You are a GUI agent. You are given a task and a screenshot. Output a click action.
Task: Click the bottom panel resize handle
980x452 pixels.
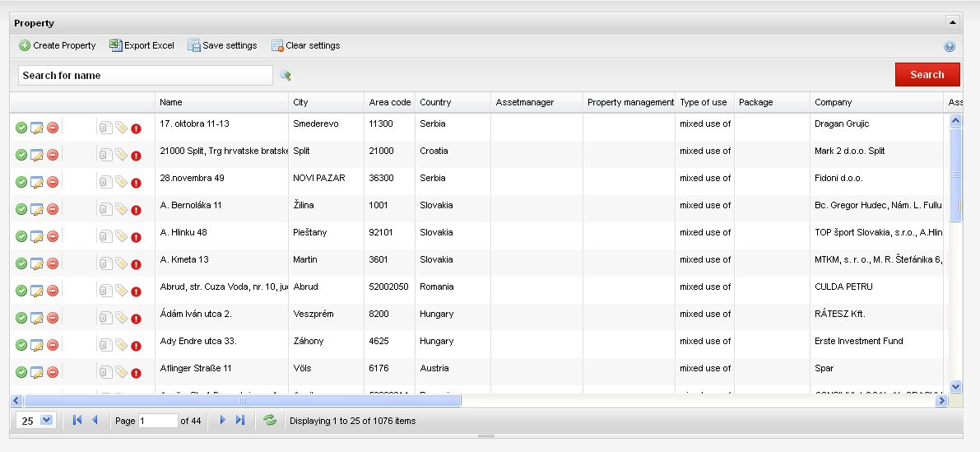pyautogui.click(x=486, y=436)
